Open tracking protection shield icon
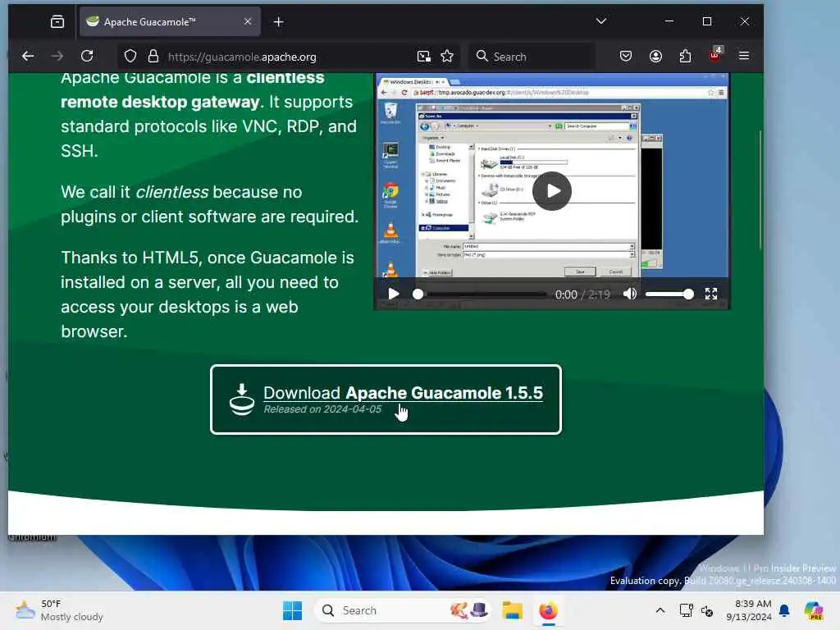Image resolution: width=840 pixels, height=630 pixels. 130,57
